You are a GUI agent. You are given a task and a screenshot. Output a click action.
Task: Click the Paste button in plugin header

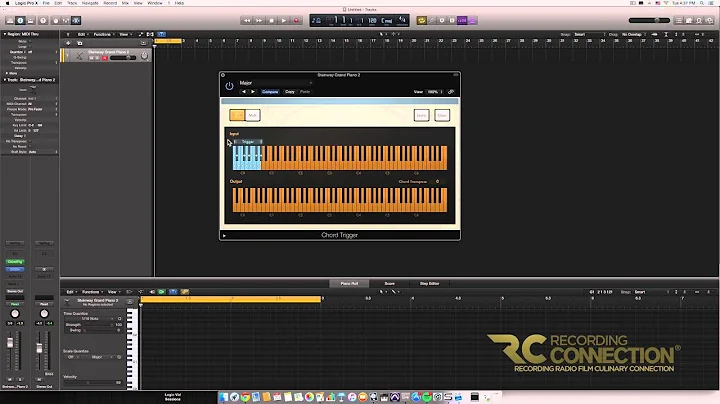pos(305,92)
